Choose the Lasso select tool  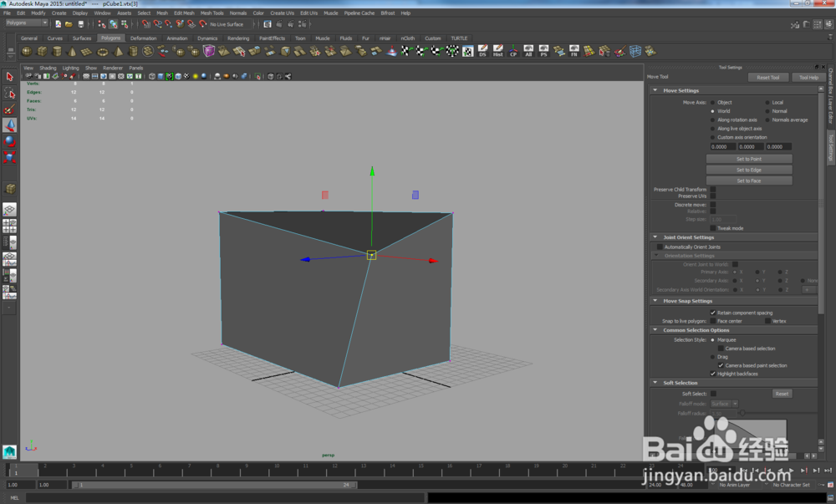(x=9, y=94)
